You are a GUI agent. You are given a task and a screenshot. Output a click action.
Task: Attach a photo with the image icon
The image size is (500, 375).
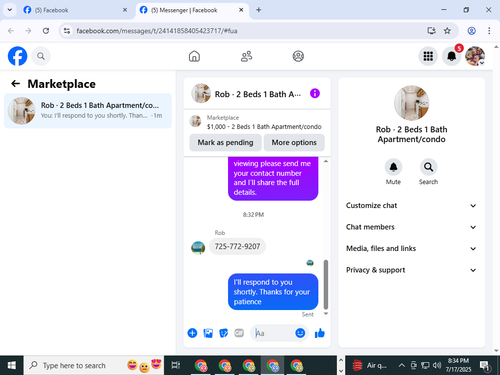[208, 333]
